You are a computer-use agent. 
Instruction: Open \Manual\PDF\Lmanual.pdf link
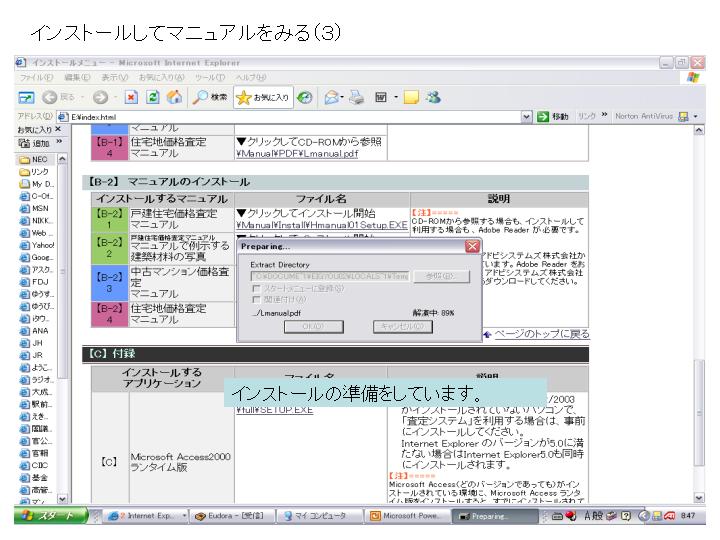297,154
